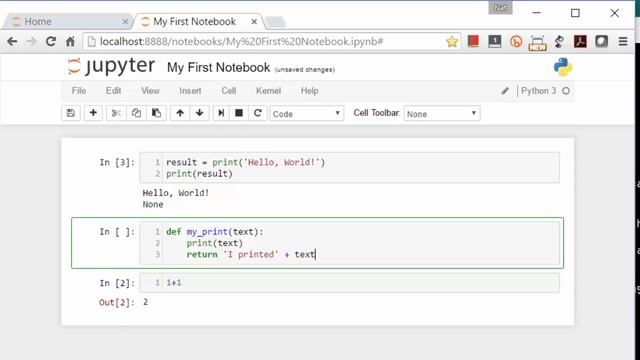This screenshot has height=360, width=640.
Task: Reload the browser page
Action: pyautogui.click(x=51, y=41)
